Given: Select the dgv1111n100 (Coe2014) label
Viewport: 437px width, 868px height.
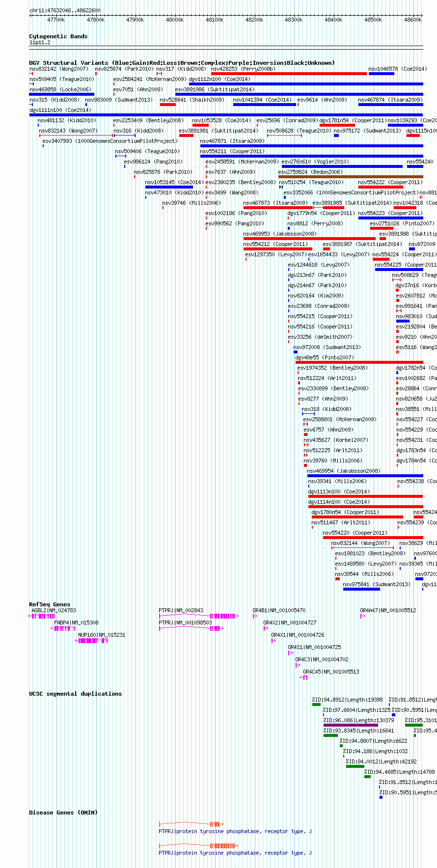Looking at the screenshot, I should 60,110.
